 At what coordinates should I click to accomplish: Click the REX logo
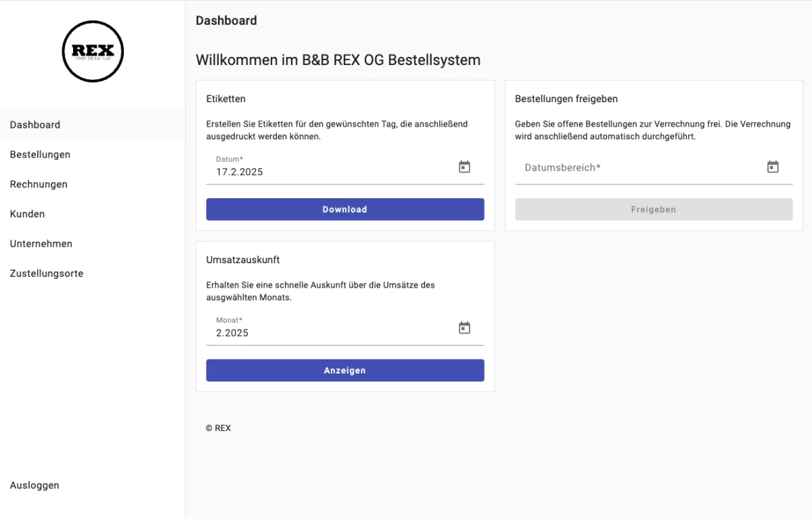(x=93, y=51)
